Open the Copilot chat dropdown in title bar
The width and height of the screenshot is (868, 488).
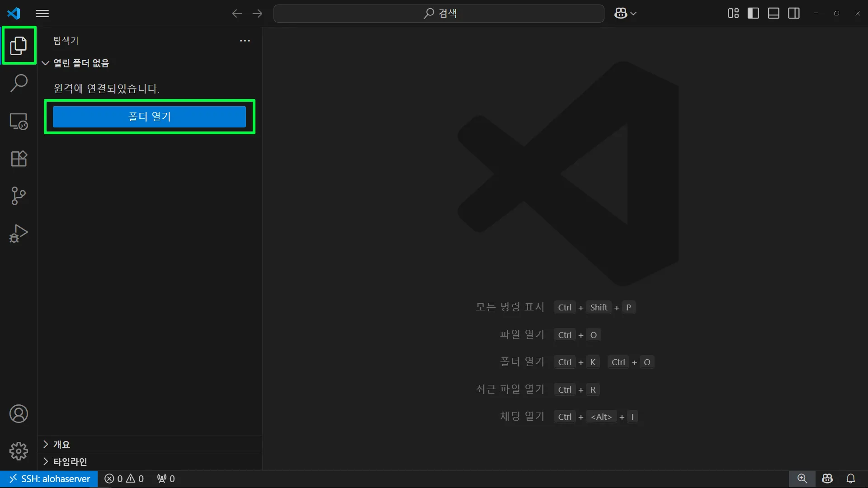click(634, 14)
